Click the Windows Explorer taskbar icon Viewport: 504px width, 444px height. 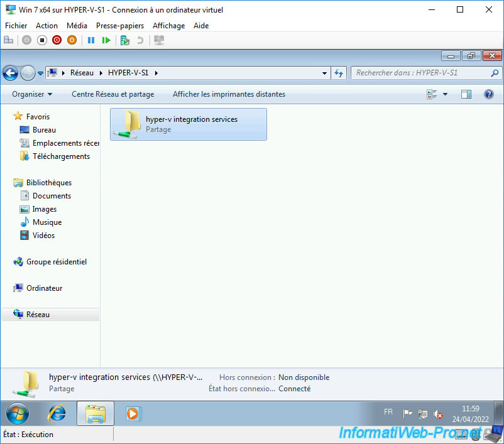pos(96,413)
